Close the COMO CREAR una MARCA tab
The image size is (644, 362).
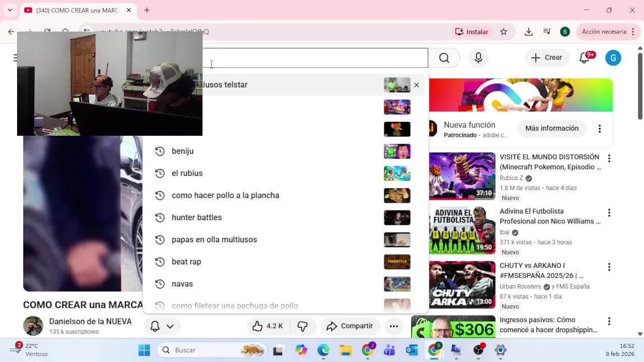[x=129, y=10]
